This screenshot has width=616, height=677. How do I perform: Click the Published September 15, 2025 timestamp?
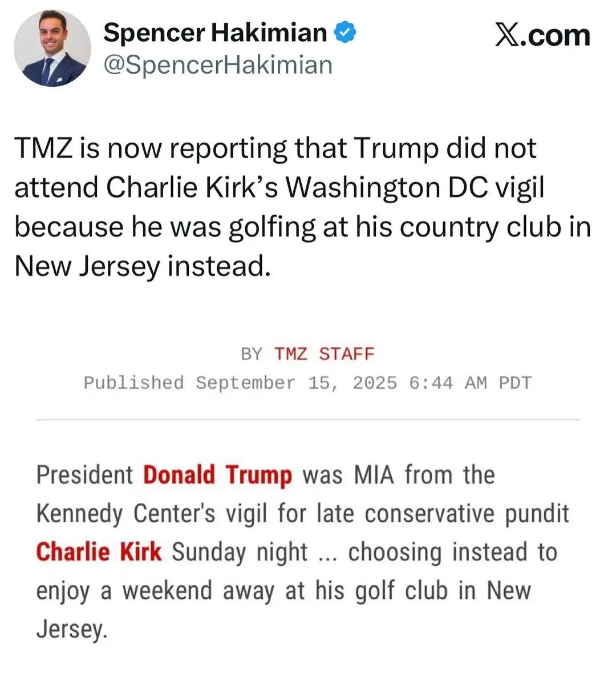click(307, 382)
